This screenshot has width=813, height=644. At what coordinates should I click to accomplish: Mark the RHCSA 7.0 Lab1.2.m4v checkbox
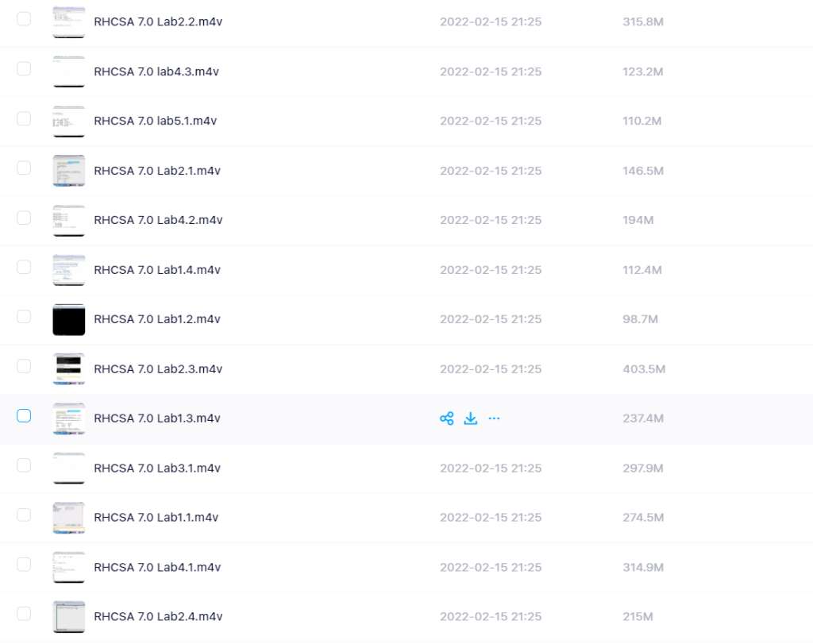pos(24,316)
